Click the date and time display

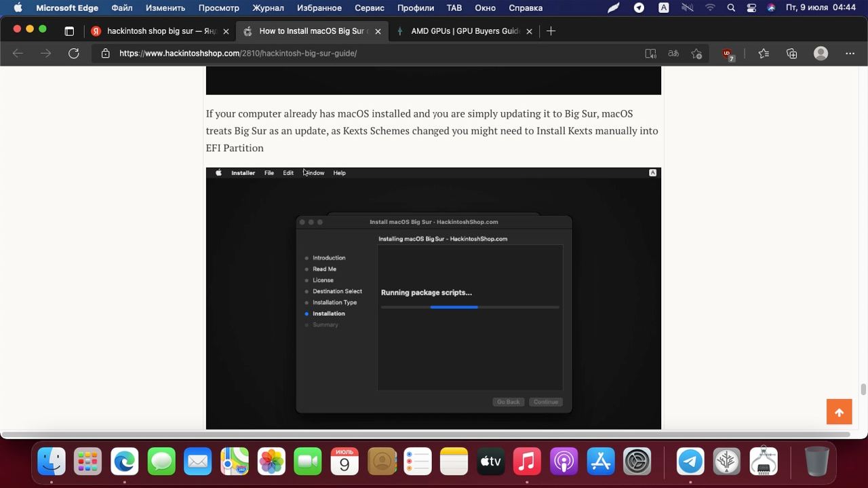pos(821,7)
